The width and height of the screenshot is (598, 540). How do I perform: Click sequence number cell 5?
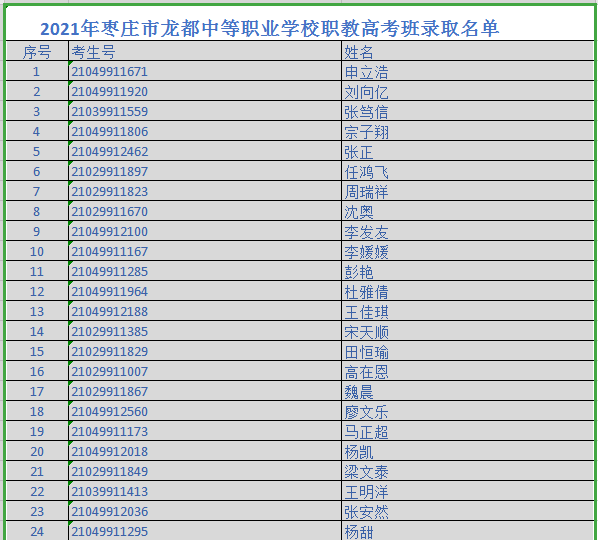pos(37,151)
